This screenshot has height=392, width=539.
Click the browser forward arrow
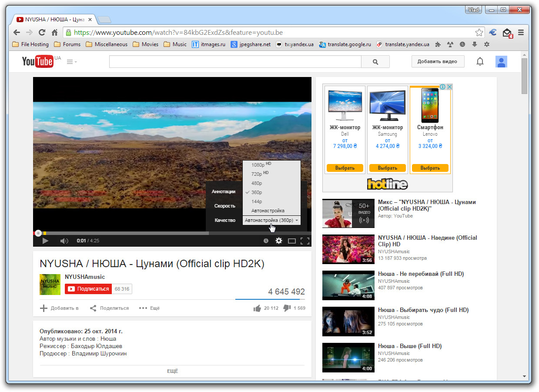[29, 32]
